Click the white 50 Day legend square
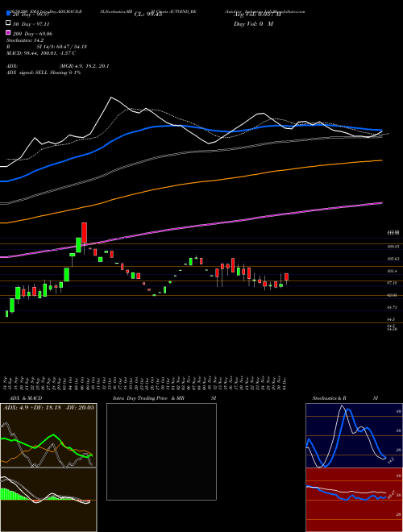The width and height of the screenshot is (403, 532). tap(8, 23)
